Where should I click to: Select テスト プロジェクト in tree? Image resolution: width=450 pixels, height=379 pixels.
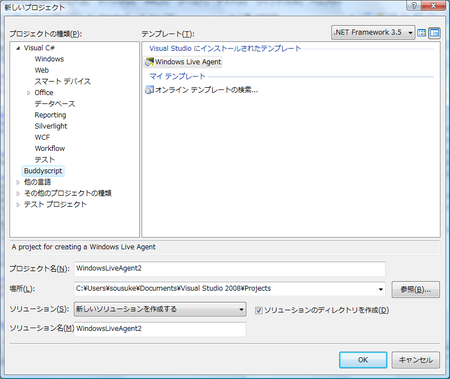pyautogui.click(x=55, y=204)
